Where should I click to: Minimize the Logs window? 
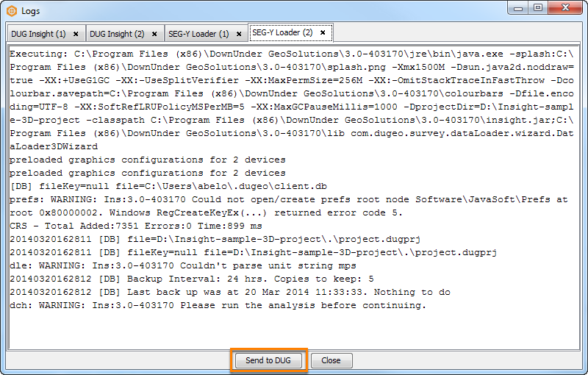point(518,8)
